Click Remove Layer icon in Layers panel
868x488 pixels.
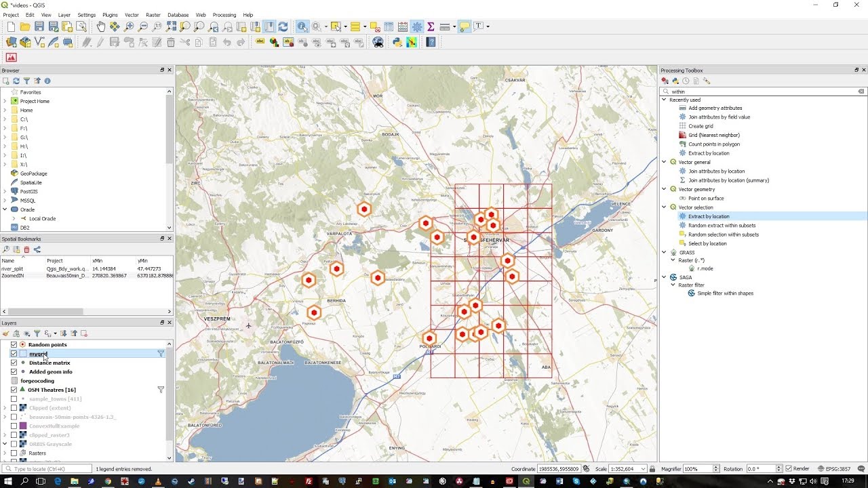pyautogui.click(x=84, y=333)
